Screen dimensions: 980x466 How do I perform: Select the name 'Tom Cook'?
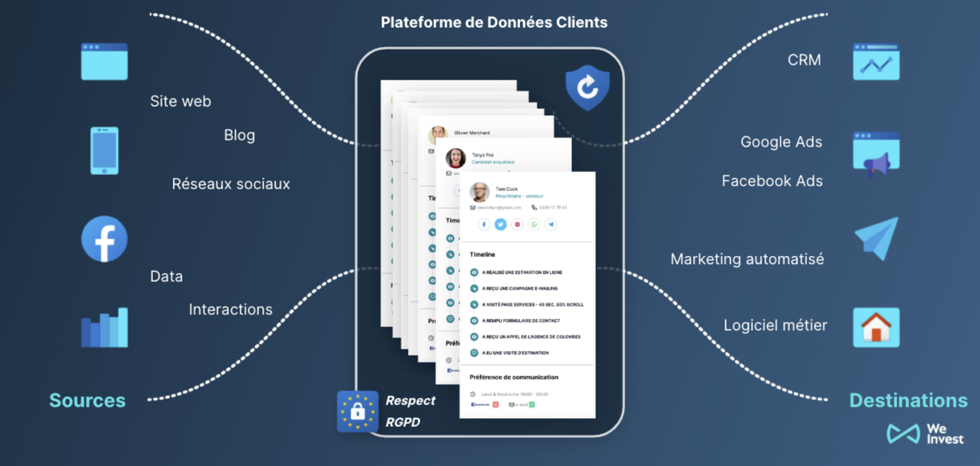[x=506, y=189]
